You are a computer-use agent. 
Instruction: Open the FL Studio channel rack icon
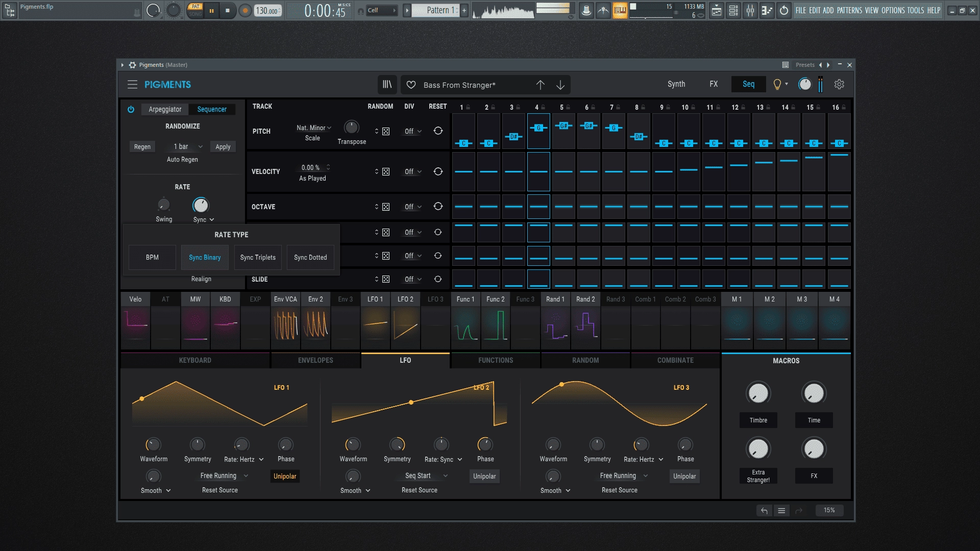pos(733,10)
